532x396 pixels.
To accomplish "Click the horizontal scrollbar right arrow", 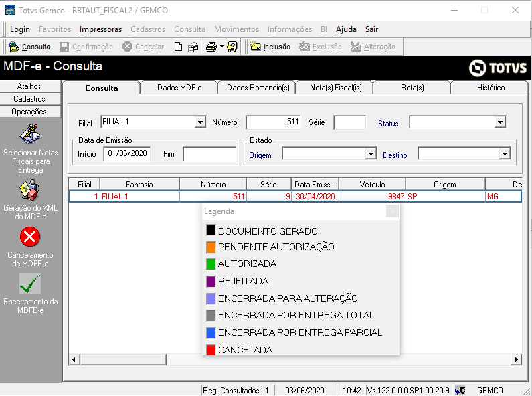I will (x=516, y=359).
